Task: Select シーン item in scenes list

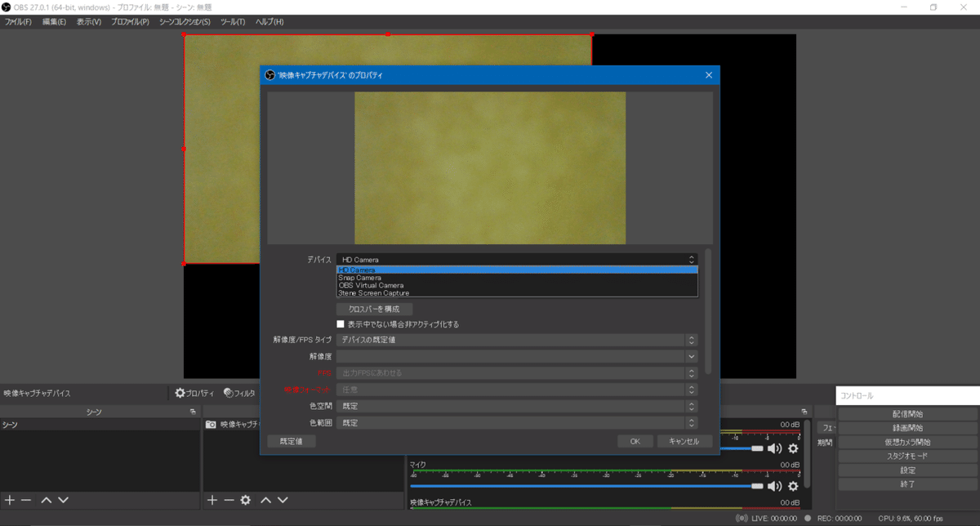Action: (x=100, y=425)
